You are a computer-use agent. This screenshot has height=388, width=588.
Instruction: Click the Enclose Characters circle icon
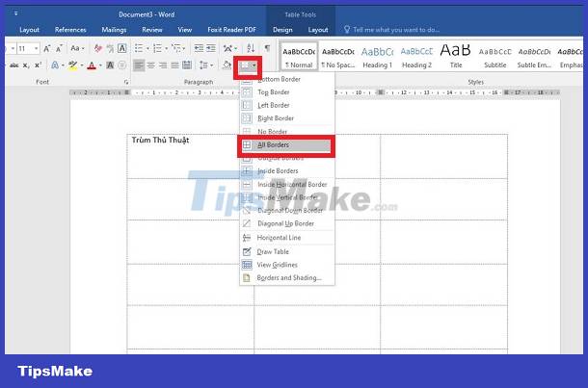pyautogui.click(x=121, y=65)
